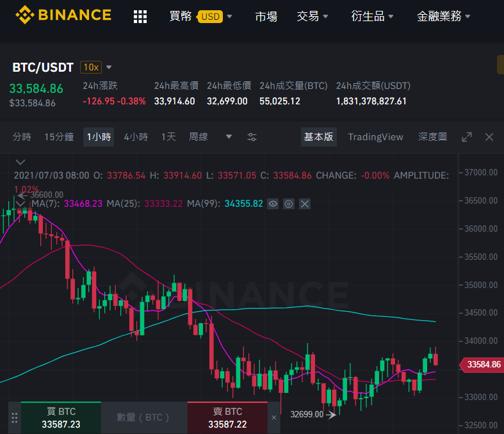Expand the 交易 dropdown arrow
This screenshot has height=434, width=504.
325,17
